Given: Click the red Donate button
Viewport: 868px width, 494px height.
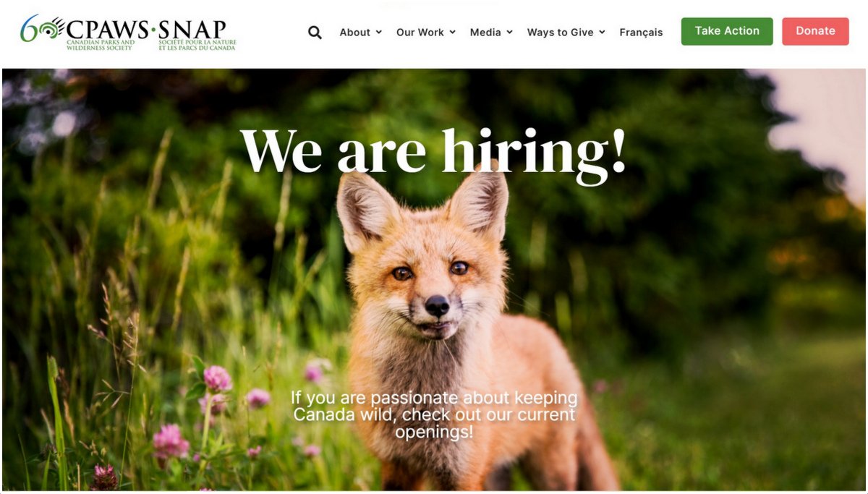Looking at the screenshot, I should 815,31.
